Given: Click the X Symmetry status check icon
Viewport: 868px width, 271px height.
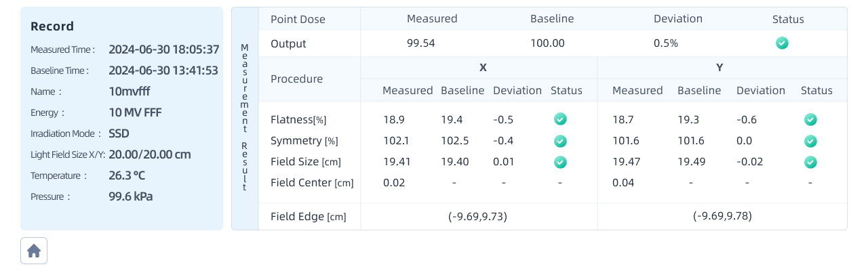Looking at the screenshot, I should [560, 141].
